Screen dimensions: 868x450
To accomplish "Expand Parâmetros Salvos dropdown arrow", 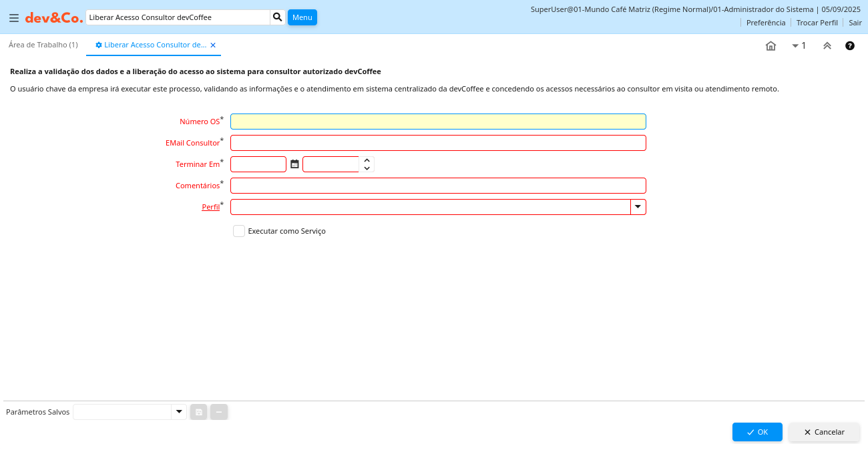I will point(179,412).
